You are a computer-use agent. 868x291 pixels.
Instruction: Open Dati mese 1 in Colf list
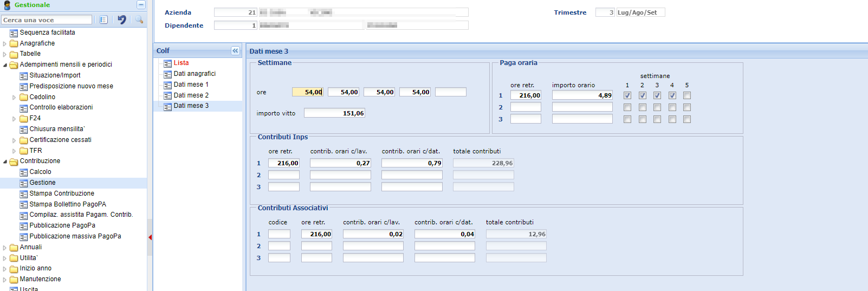point(191,85)
